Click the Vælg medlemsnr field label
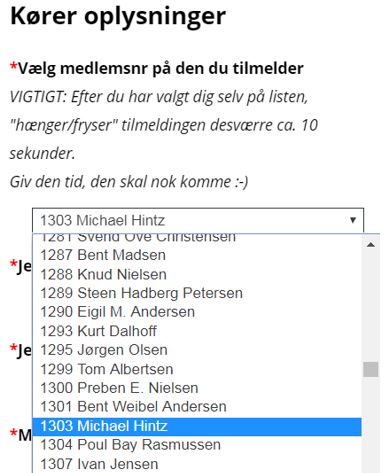 [x=157, y=68]
